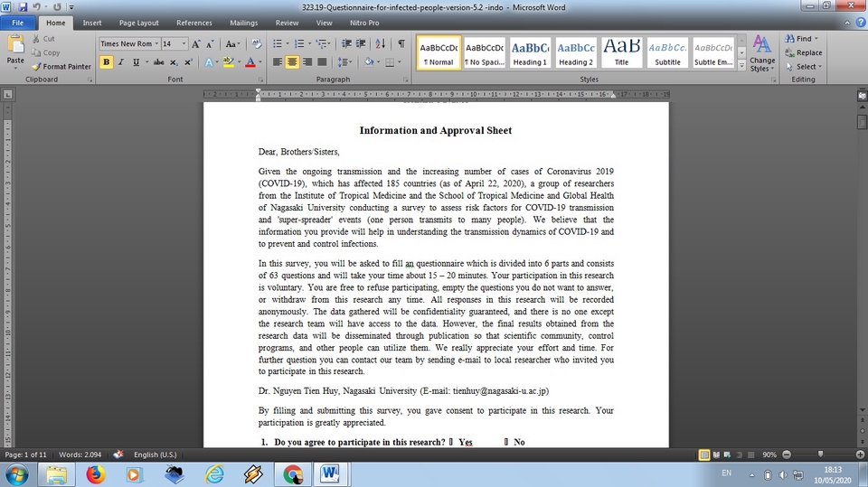Open the Font dialog launcher
Screen dimensions: 868x487
[x=260, y=80]
